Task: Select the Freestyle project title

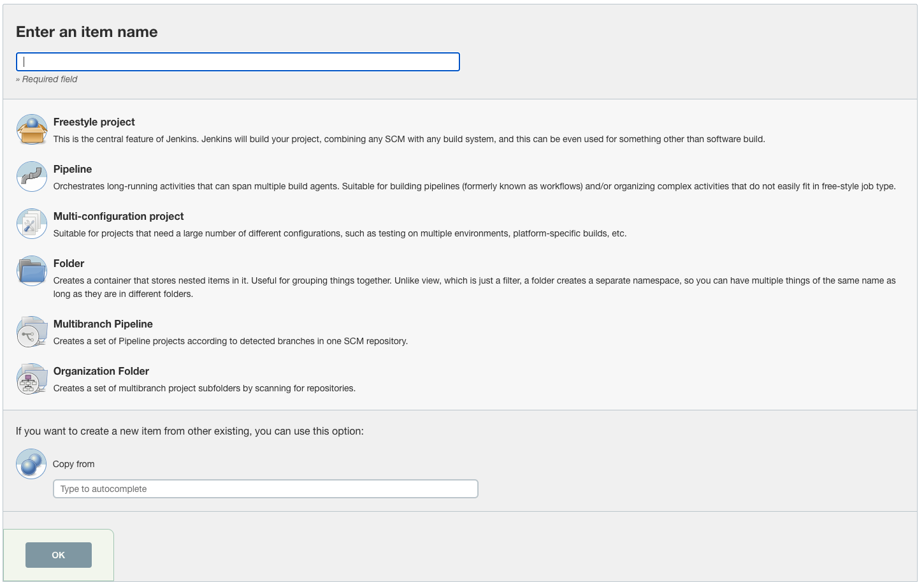Action: [x=94, y=122]
